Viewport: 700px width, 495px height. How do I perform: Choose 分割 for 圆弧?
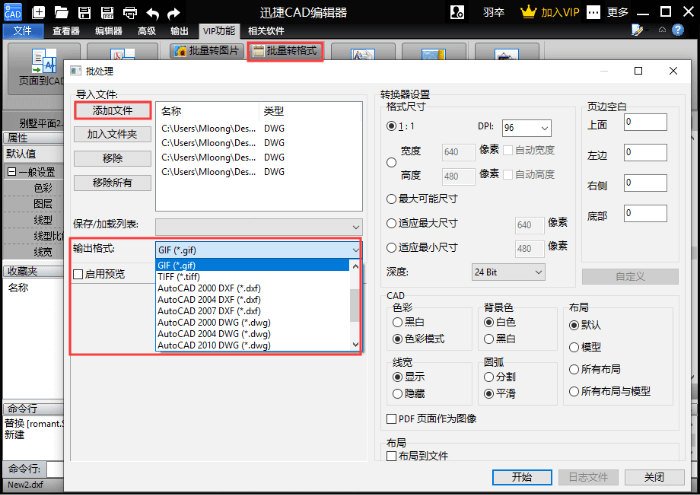(489, 377)
